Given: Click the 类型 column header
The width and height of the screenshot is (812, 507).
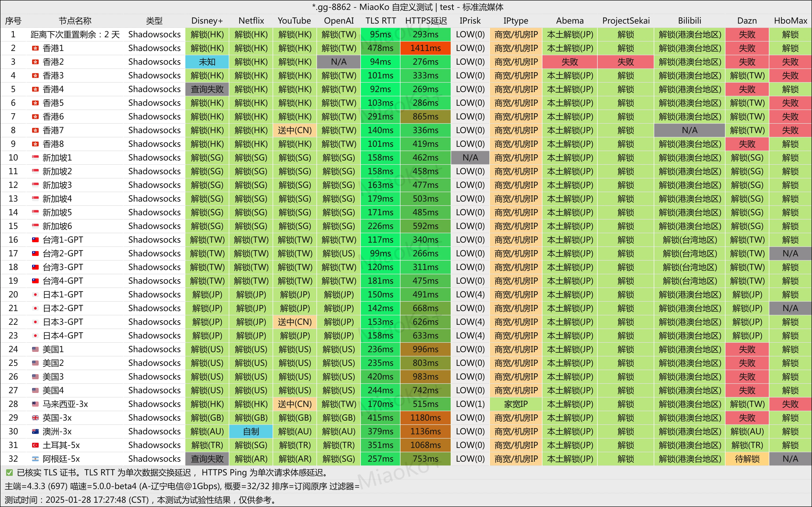Looking at the screenshot, I should 154,21.
